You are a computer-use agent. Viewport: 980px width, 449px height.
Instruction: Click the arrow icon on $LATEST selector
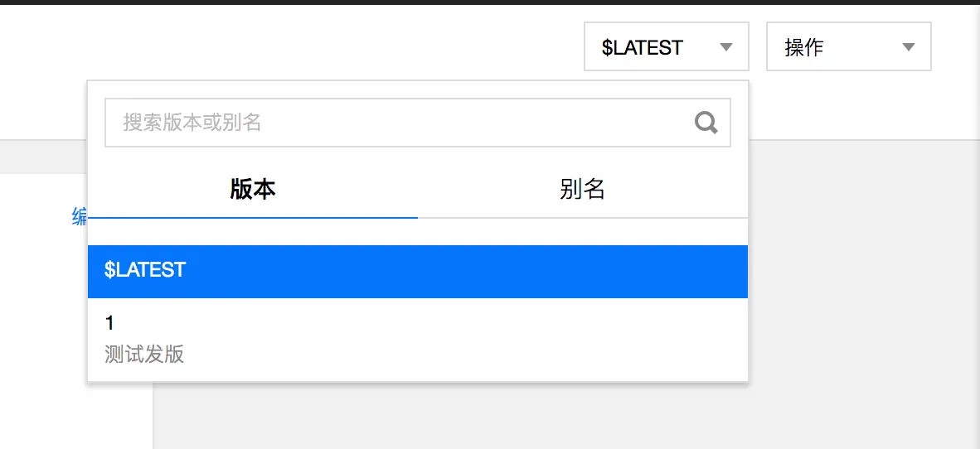tap(725, 47)
